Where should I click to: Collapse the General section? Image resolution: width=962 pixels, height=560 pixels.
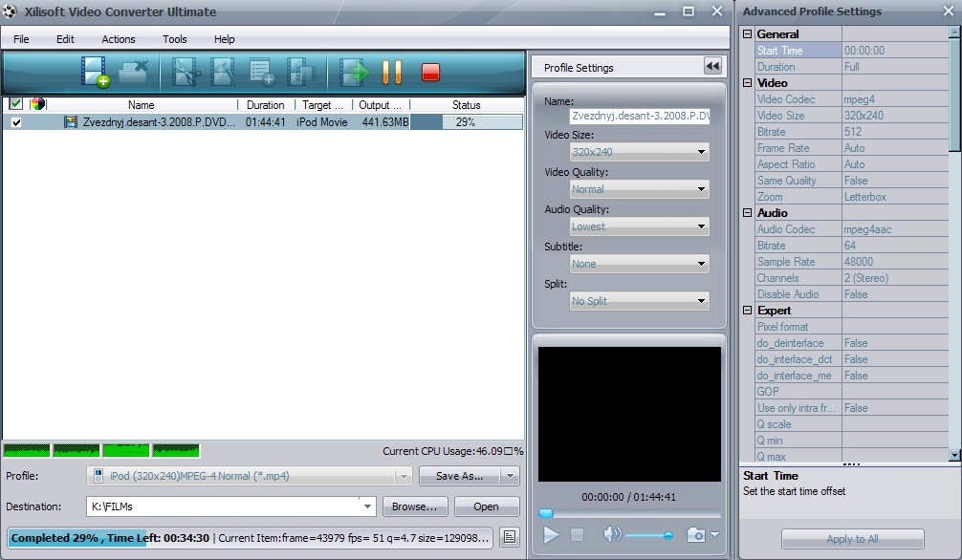pos(747,33)
